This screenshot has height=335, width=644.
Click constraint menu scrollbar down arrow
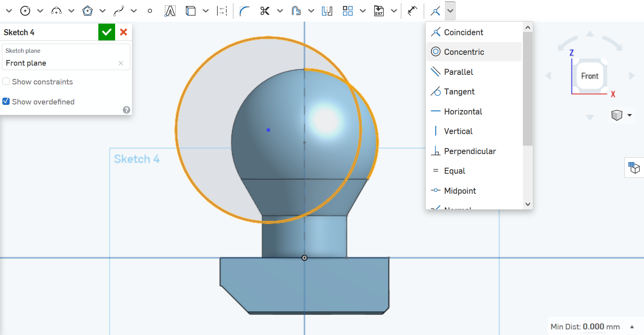[528, 204]
